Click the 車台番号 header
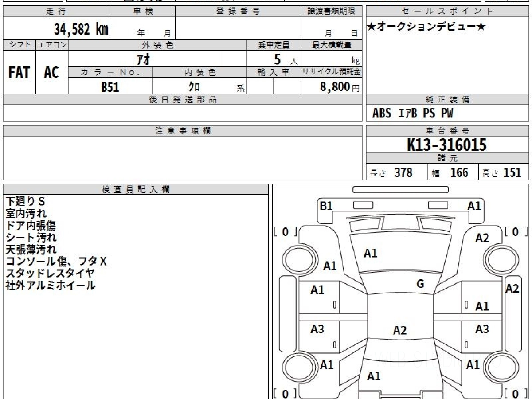 click(447, 131)
